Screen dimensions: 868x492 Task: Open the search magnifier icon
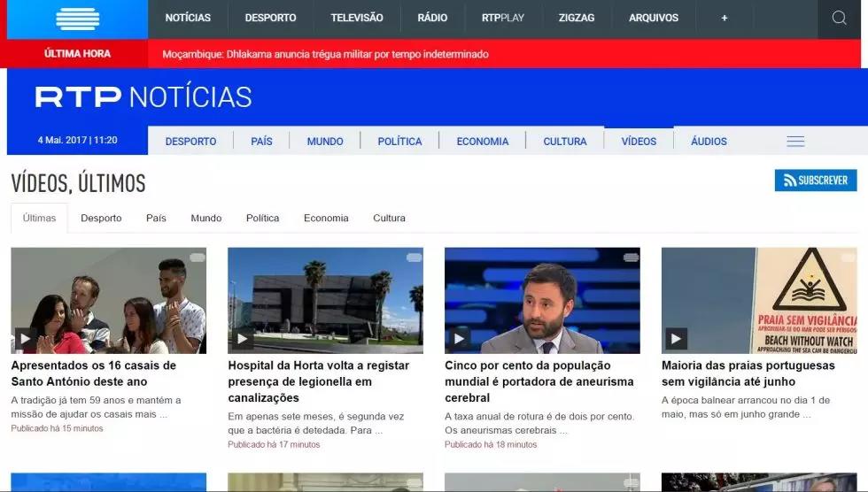point(839,19)
